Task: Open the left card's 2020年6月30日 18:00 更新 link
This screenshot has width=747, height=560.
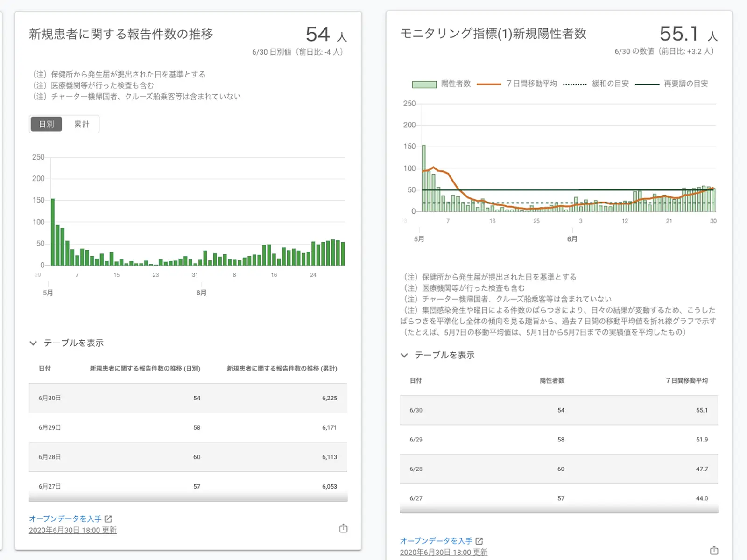Action: coord(73,530)
